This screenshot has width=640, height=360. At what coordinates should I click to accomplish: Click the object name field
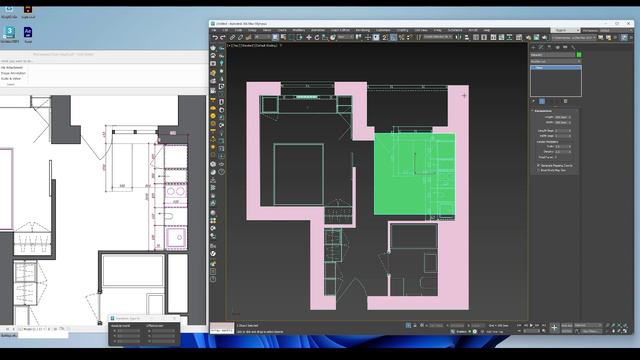pyautogui.click(x=552, y=55)
